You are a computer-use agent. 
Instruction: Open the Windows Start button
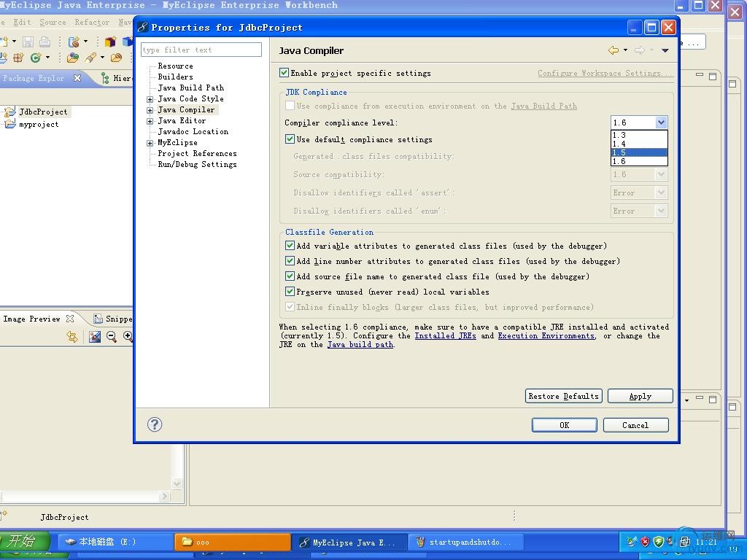click(25, 542)
